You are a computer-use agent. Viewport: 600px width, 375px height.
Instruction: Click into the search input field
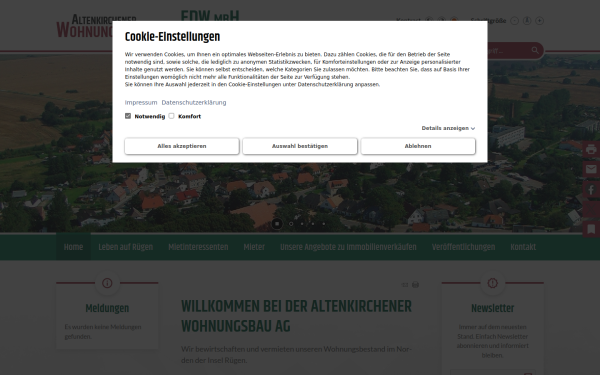[x=508, y=51]
